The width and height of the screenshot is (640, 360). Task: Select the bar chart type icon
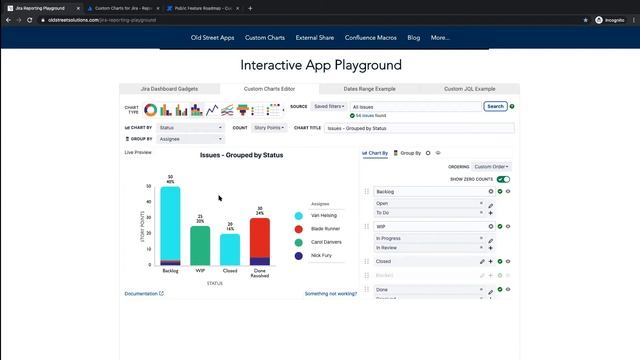tap(166, 109)
